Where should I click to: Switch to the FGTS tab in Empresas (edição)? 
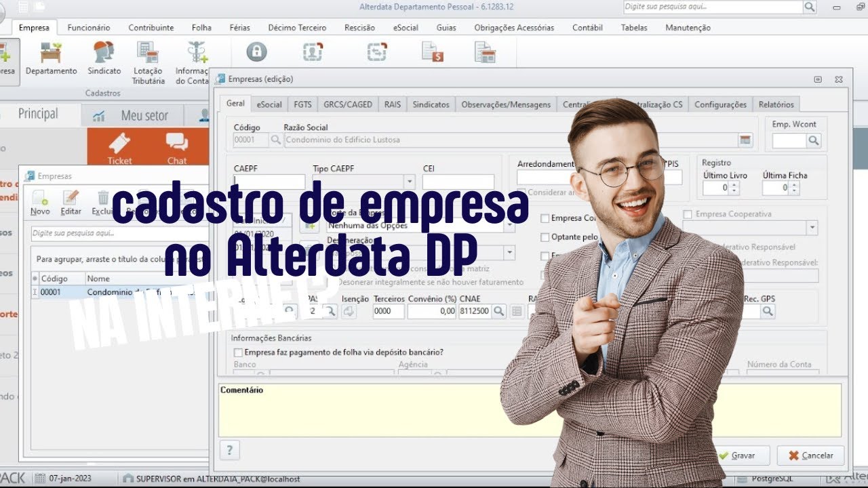(302, 104)
